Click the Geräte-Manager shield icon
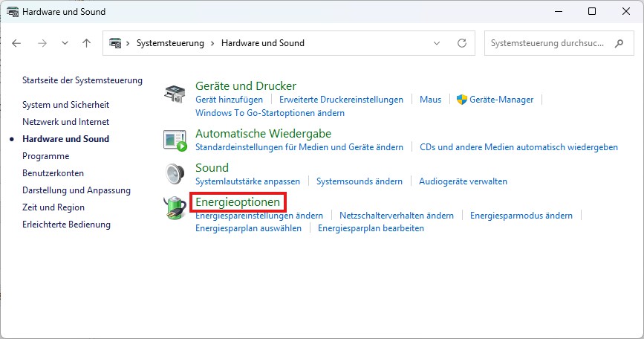Viewport: 644px width, 339px height. tap(461, 100)
